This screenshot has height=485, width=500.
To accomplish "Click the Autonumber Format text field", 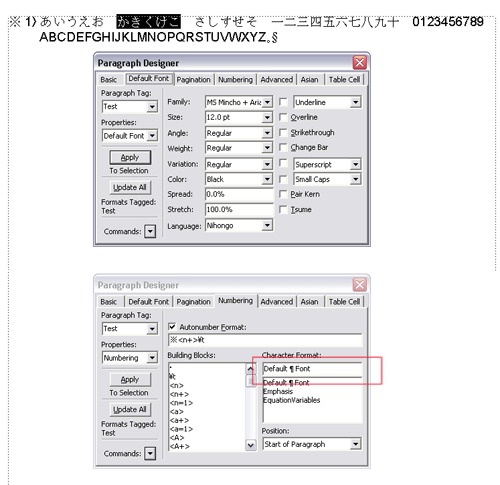I will (x=265, y=340).
